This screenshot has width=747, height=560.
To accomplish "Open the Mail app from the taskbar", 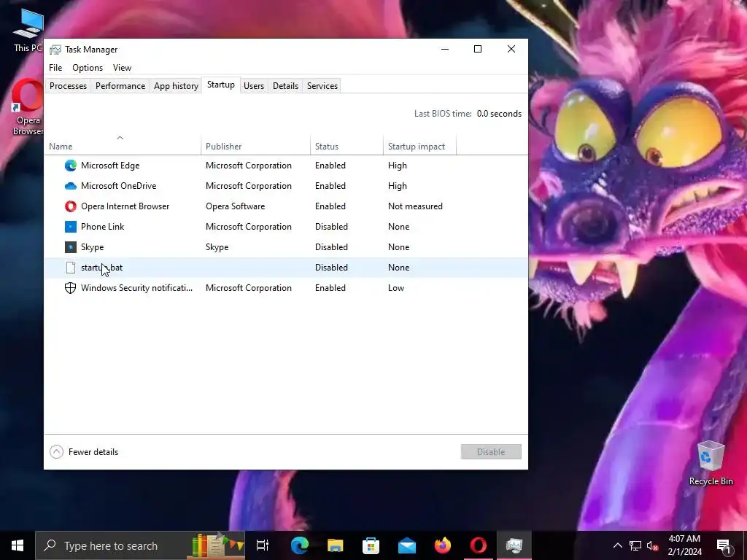I will pos(407,545).
